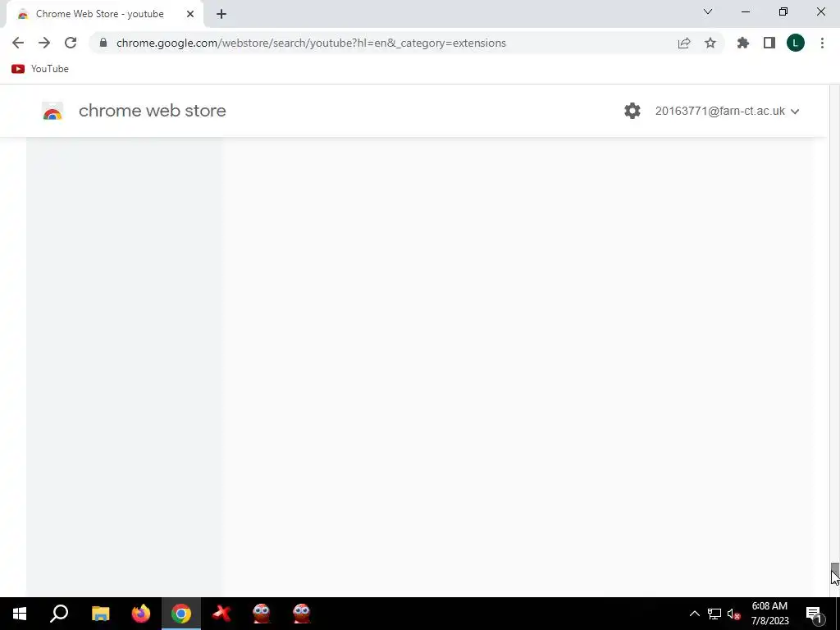Open the profile avatar L menu
Viewport: 840px width, 630px height.
coord(796,43)
